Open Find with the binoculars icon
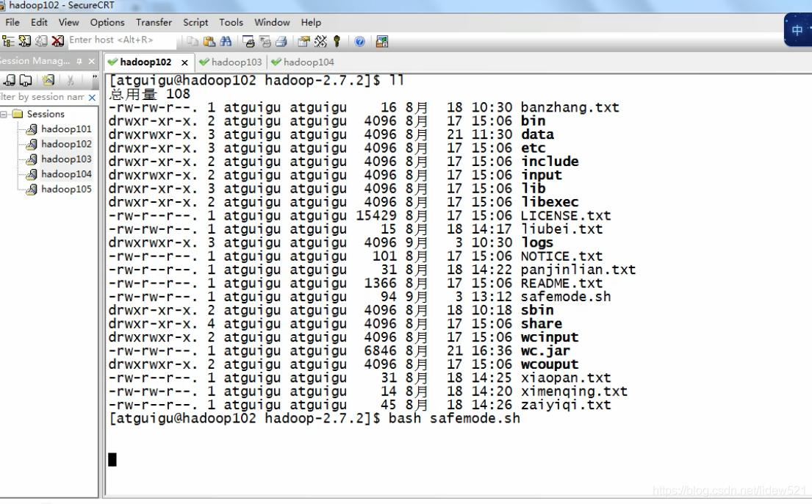The width and height of the screenshot is (812, 504). (x=226, y=41)
